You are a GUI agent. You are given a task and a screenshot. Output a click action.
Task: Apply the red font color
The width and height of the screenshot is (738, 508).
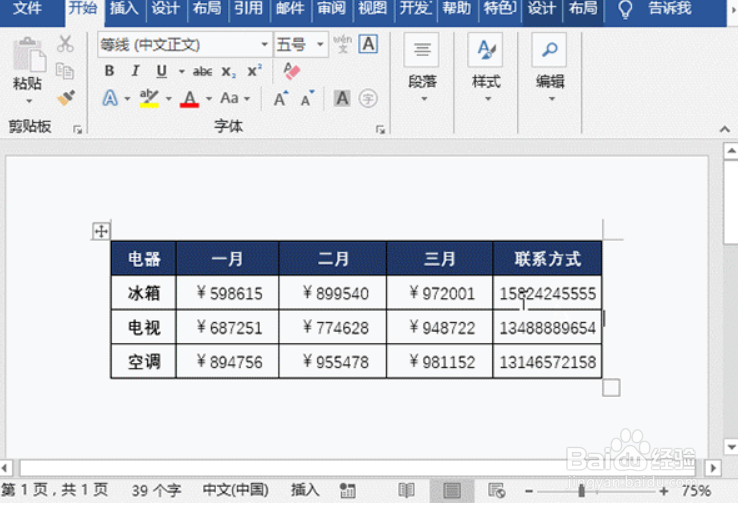tap(189, 98)
